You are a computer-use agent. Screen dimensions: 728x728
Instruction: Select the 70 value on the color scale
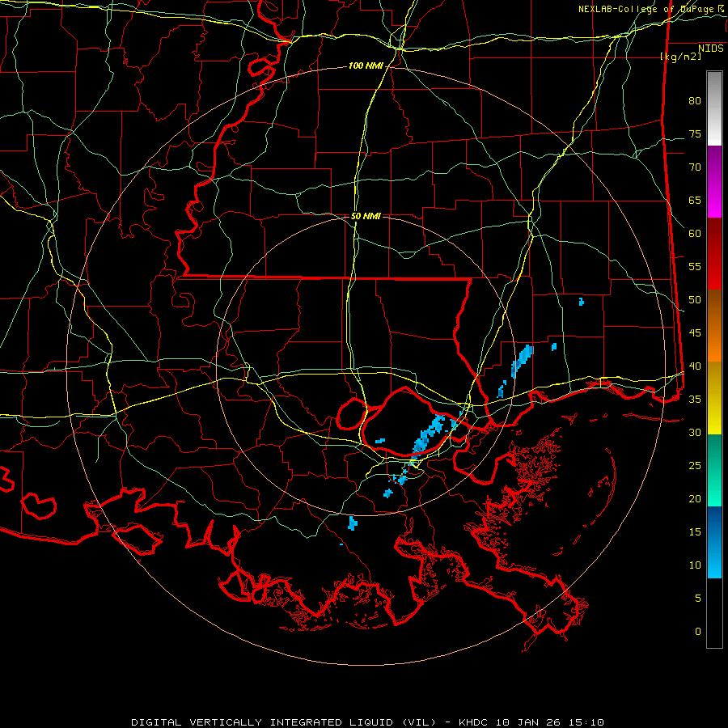(695, 167)
